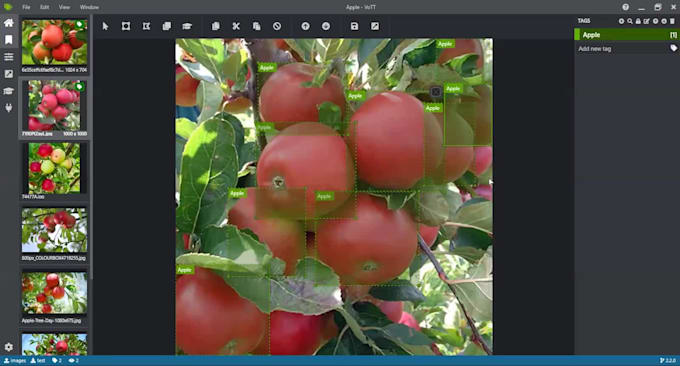This screenshot has width=680, height=366.
Task: Click tagged assets count in status bar
Action: (x=57, y=361)
